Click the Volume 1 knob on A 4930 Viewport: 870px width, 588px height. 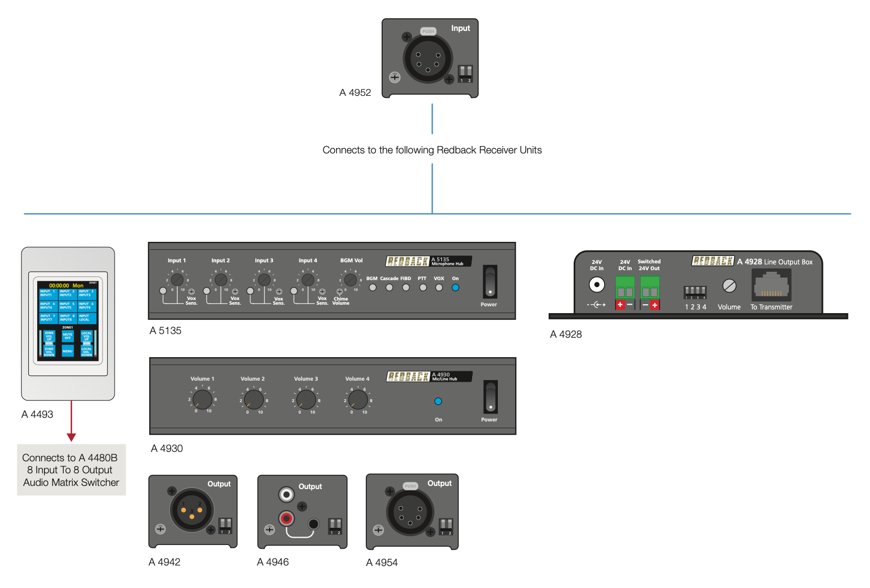[202, 400]
